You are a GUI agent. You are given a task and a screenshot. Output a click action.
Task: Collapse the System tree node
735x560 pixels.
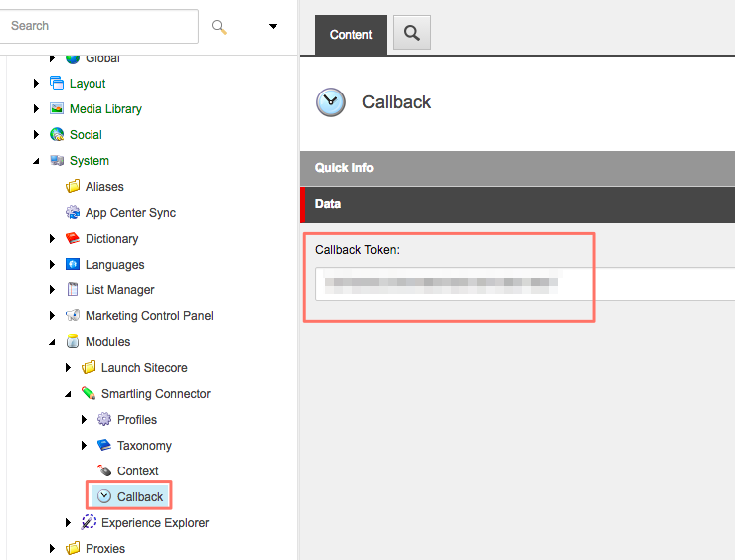[37, 161]
